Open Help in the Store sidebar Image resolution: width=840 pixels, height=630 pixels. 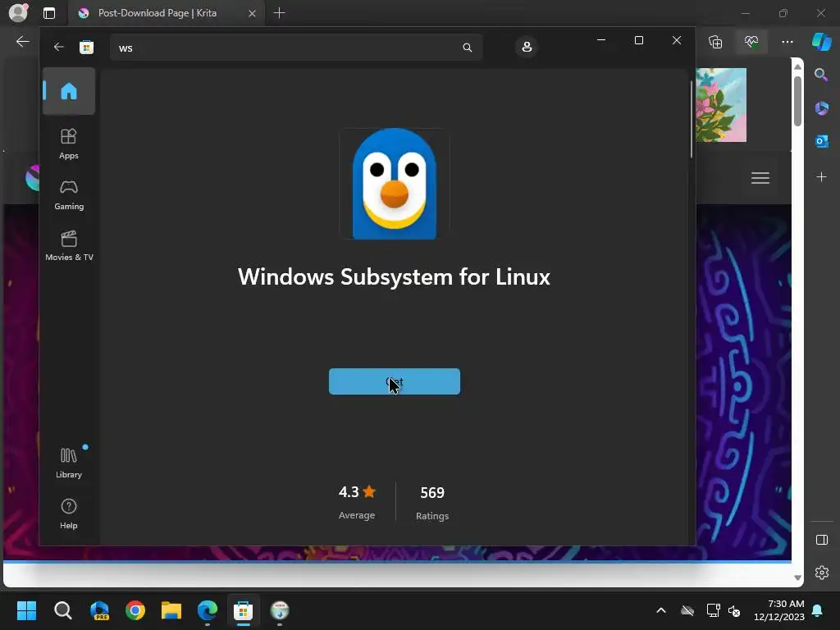[x=69, y=514]
